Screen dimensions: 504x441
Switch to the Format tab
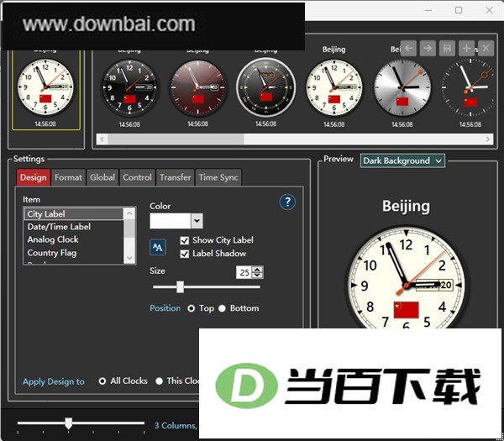click(69, 177)
